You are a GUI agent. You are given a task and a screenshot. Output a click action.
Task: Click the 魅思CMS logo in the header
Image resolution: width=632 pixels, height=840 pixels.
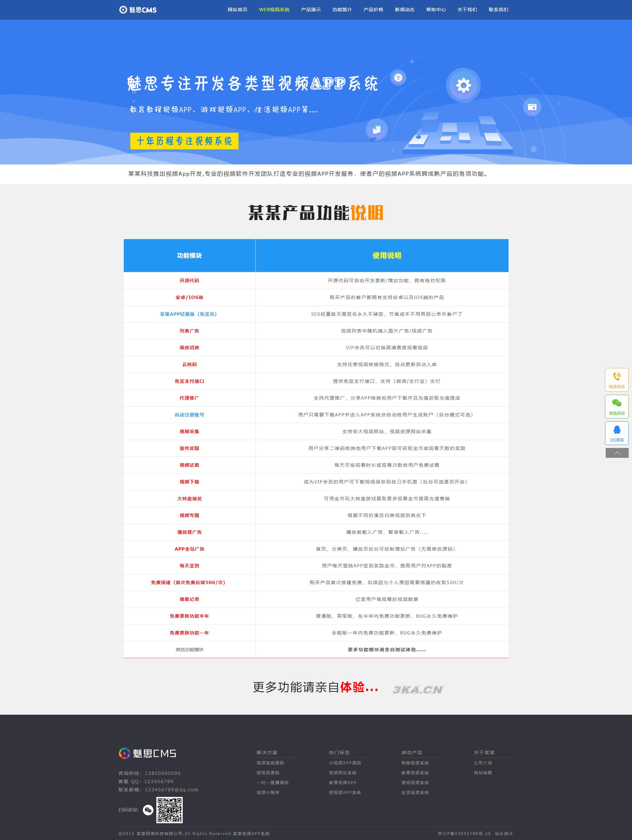click(x=138, y=10)
